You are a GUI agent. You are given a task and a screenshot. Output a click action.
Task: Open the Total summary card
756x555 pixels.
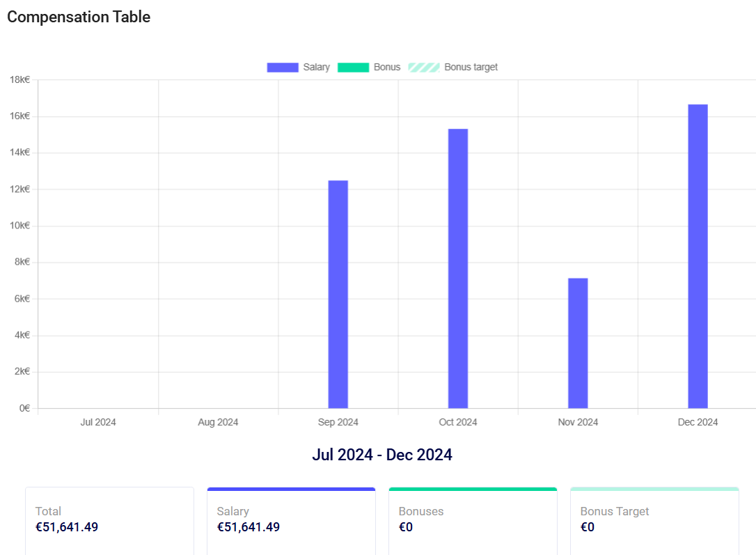click(109, 519)
